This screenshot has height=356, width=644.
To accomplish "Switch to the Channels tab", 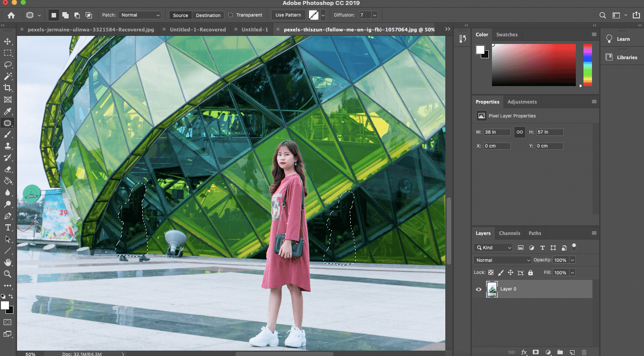I will pyautogui.click(x=509, y=233).
